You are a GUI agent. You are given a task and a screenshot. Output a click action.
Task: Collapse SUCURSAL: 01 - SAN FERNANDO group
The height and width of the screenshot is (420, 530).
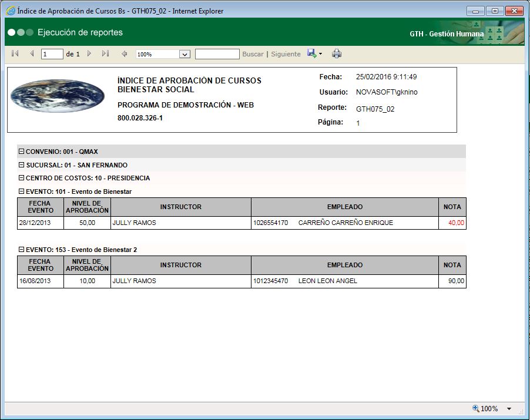point(21,165)
